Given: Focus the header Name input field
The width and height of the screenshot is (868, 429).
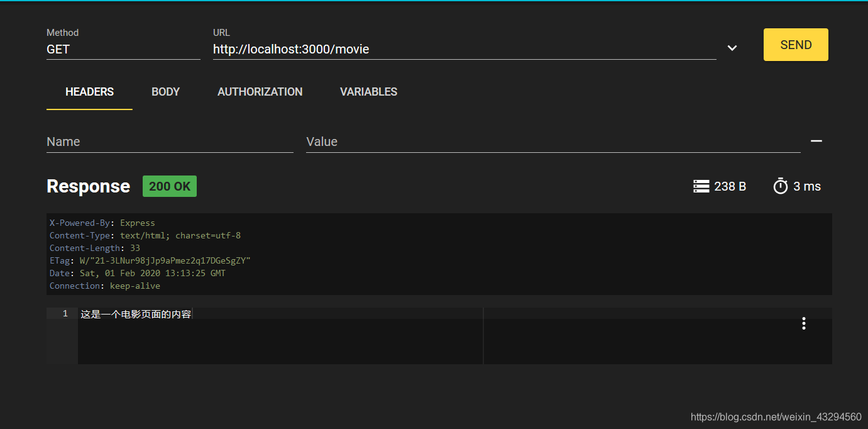Looking at the screenshot, I should pos(170,142).
